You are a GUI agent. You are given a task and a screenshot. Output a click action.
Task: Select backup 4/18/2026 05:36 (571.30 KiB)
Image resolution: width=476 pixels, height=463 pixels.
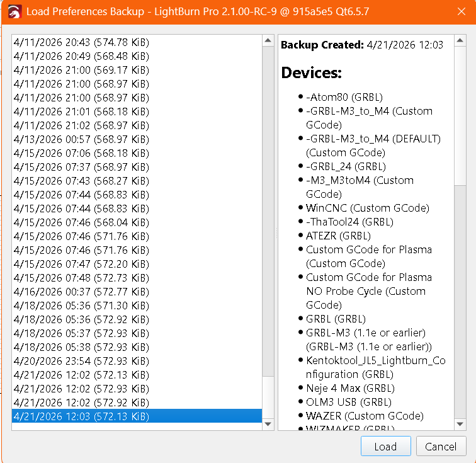click(81, 306)
